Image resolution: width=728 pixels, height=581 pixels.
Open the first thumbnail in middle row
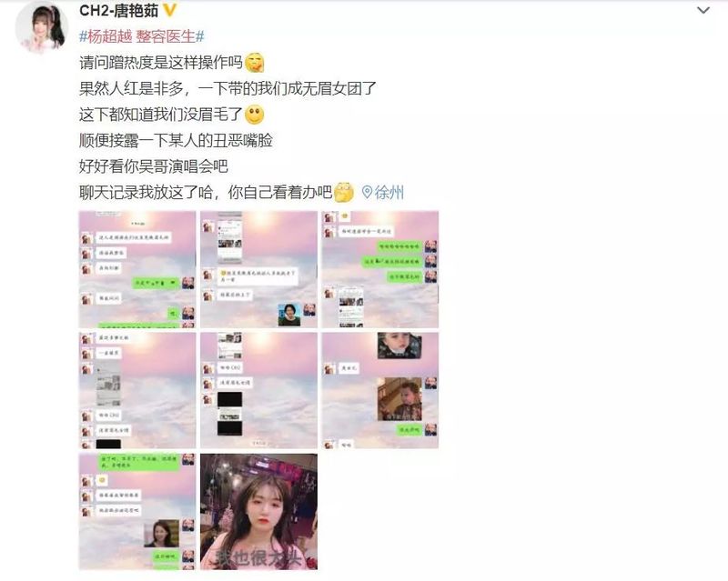(137, 390)
